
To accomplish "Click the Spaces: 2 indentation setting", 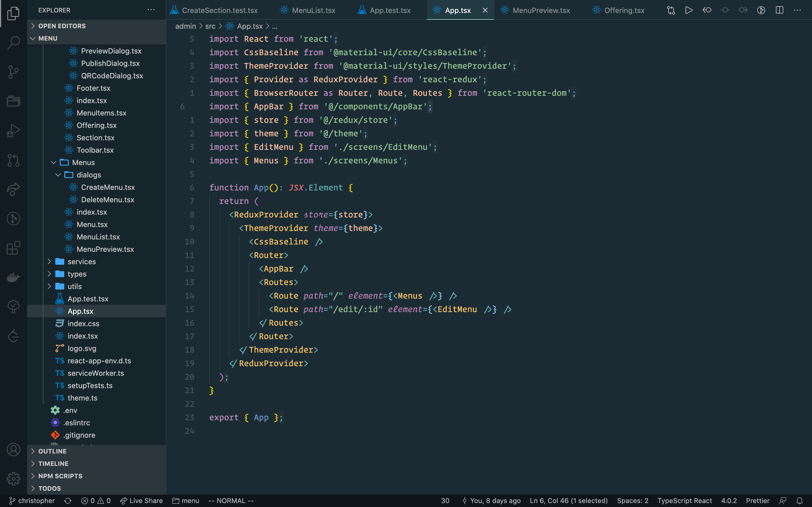I will point(632,501).
